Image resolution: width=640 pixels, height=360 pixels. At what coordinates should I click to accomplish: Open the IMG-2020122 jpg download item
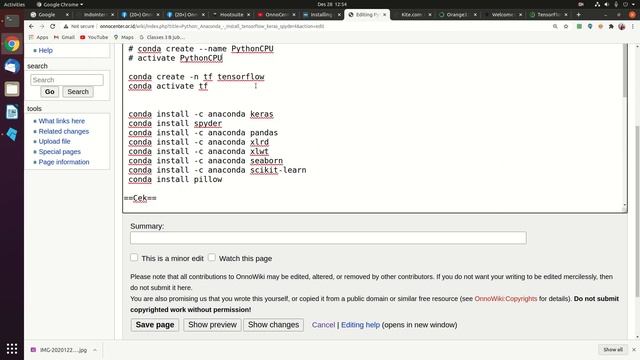click(x=59, y=350)
